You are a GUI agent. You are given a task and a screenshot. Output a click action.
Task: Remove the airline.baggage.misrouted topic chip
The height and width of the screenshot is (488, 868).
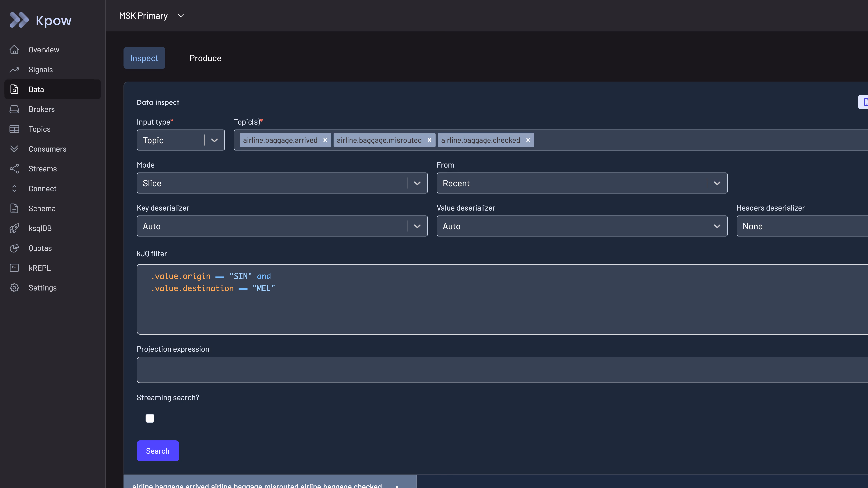click(x=429, y=140)
